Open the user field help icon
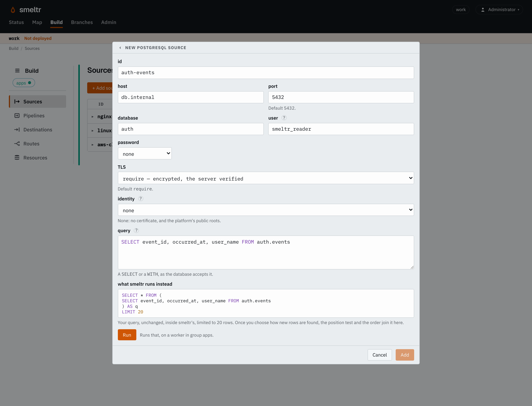 284,118
